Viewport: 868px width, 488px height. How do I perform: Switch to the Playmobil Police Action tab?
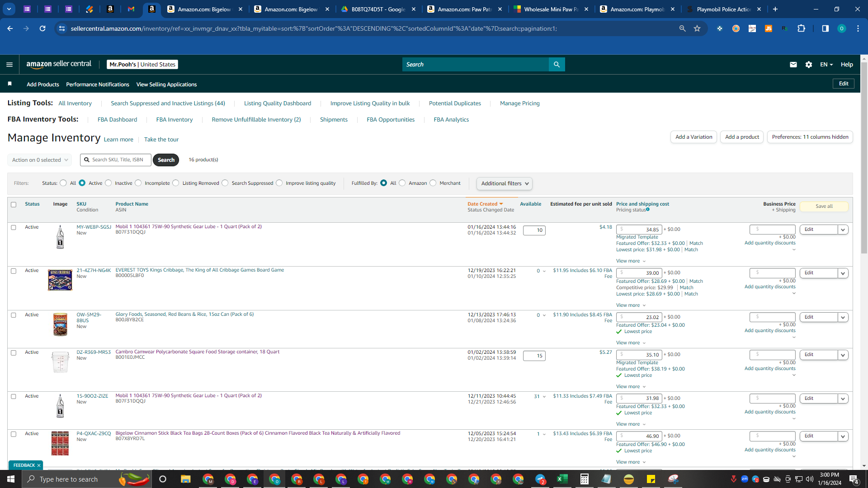tap(724, 9)
